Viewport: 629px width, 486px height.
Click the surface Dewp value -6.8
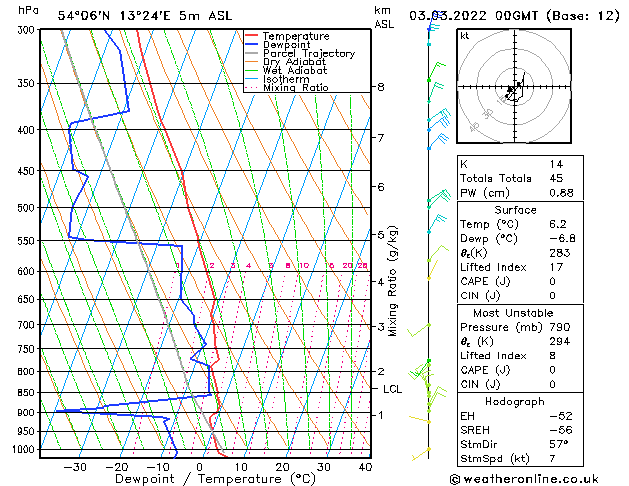tap(562, 239)
